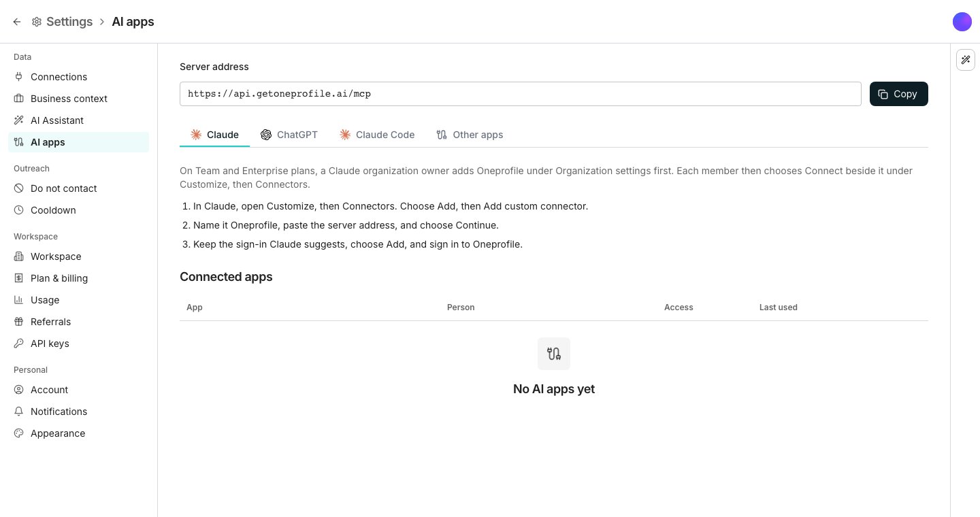
Task: Open Plan & billing page
Action: tap(78, 278)
